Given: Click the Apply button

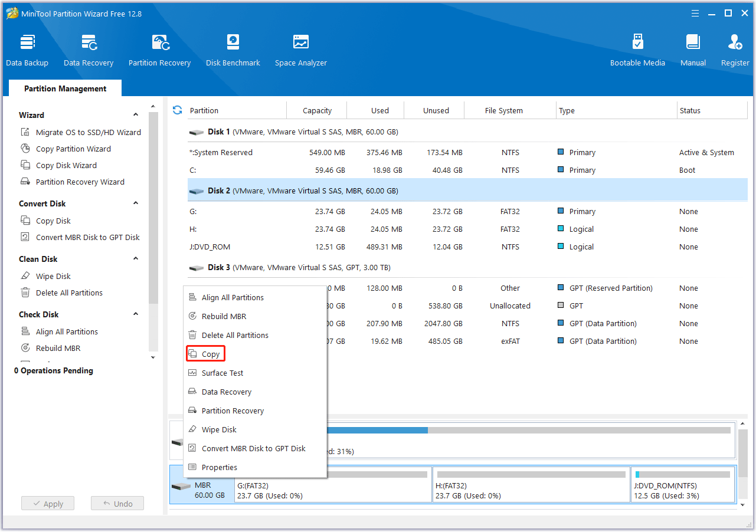Looking at the screenshot, I should (47, 503).
